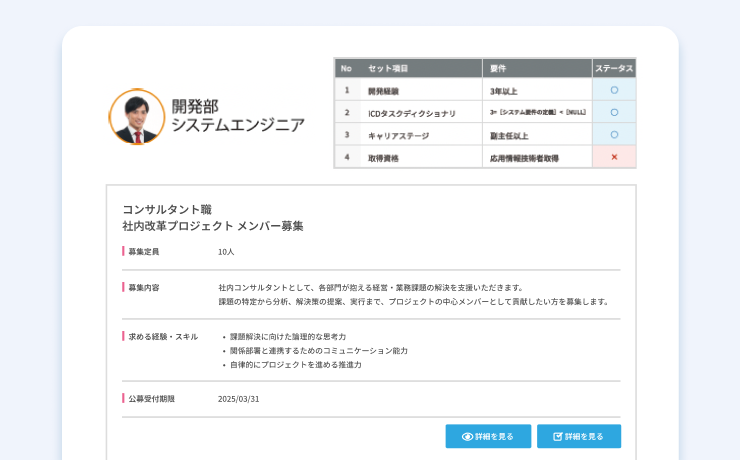Click the 2025/03/31 deadline date
740x460 pixels.
point(239,399)
